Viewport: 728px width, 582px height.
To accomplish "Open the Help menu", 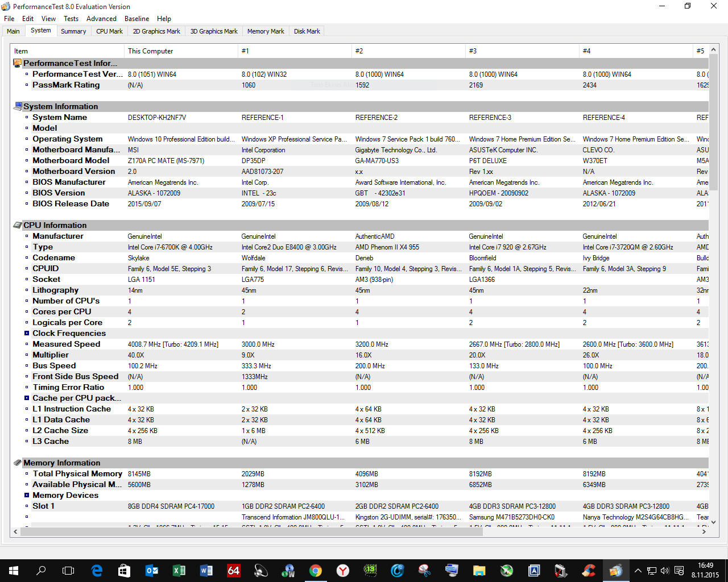I will 164,19.
